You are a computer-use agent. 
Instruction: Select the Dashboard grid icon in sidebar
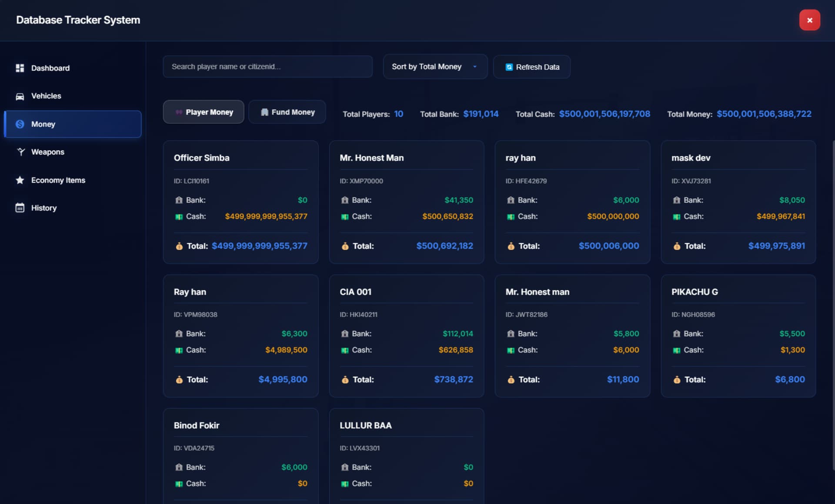tap(20, 68)
